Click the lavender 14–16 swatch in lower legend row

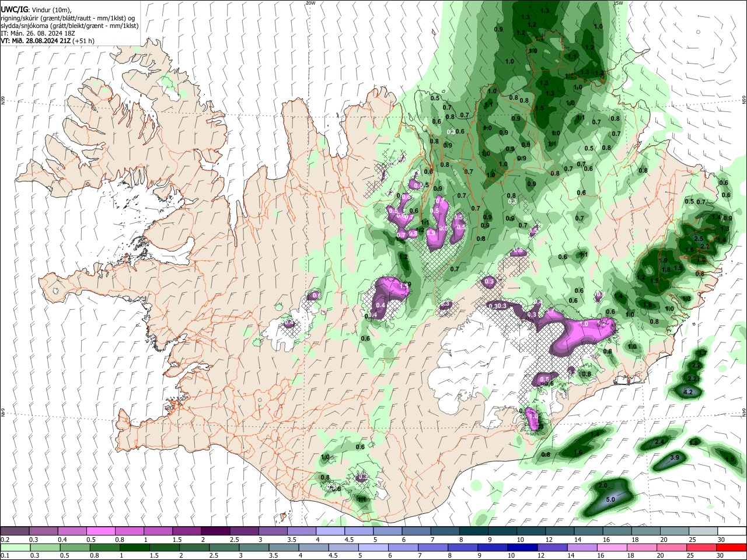[583, 548]
